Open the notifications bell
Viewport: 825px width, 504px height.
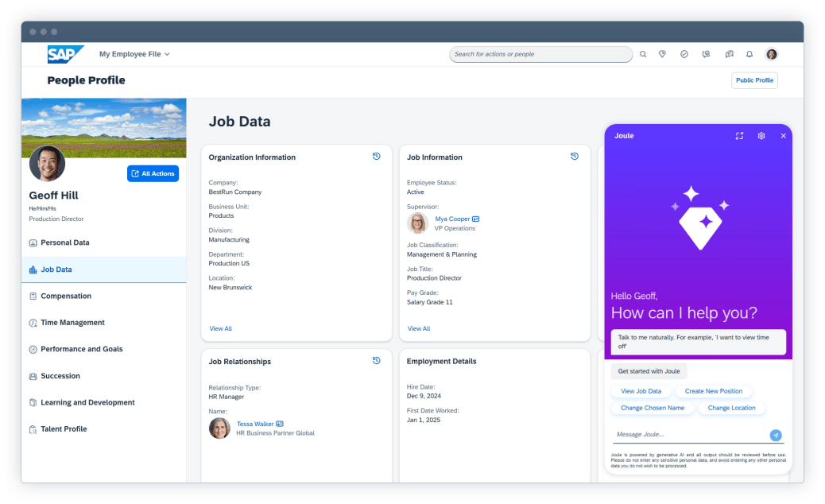tap(749, 54)
